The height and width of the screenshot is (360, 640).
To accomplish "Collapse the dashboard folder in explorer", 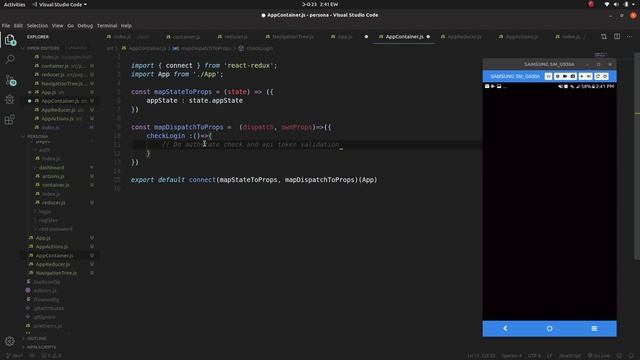I will [x=51, y=168].
